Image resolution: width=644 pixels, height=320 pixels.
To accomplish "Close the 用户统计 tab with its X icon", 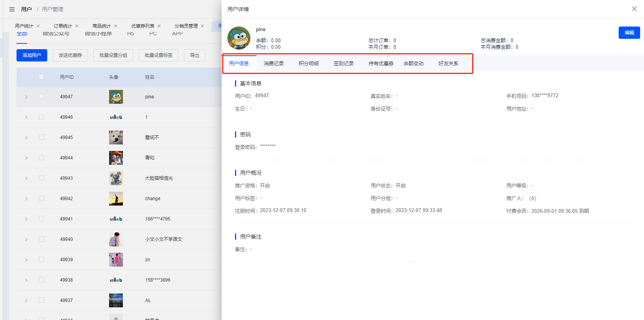I will click(x=38, y=26).
